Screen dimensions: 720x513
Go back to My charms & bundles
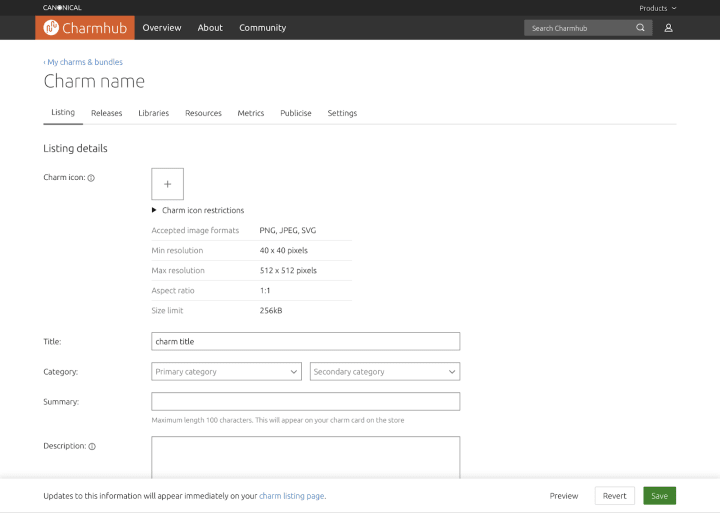tap(83, 62)
